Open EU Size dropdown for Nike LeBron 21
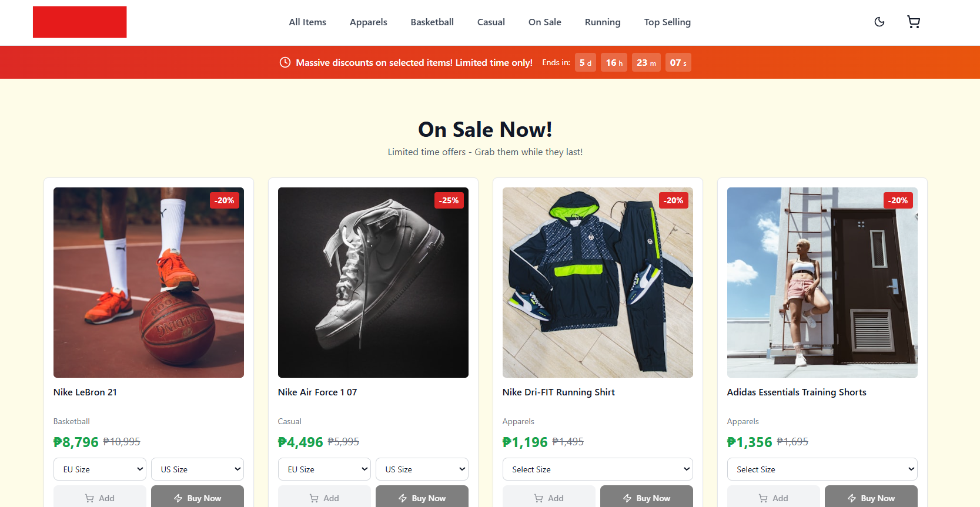The height and width of the screenshot is (507, 980). pyautogui.click(x=100, y=469)
